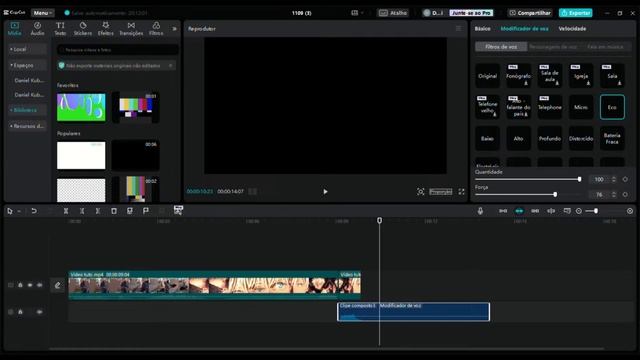This screenshot has height=360, width=640.
Task: Select the second Daniel Kub... space
Action: click(29, 95)
